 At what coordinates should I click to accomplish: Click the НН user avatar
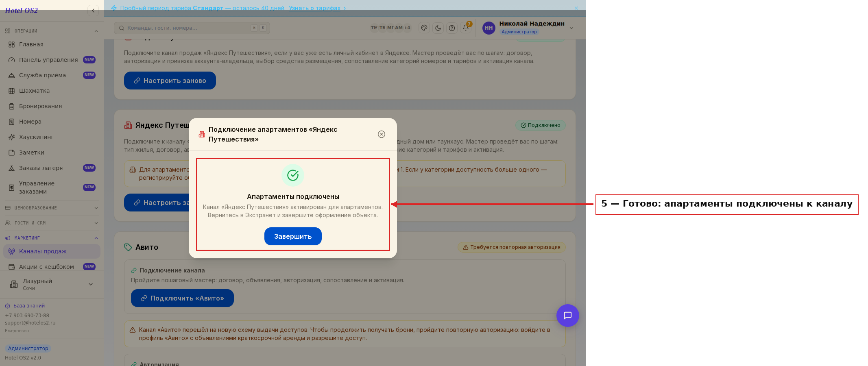[x=489, y=28]
